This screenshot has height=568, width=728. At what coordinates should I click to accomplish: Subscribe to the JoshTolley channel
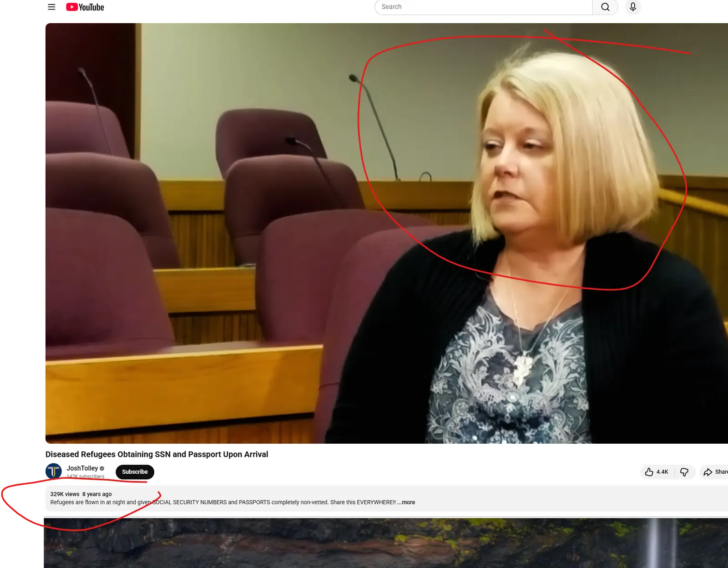pos(135,472)
